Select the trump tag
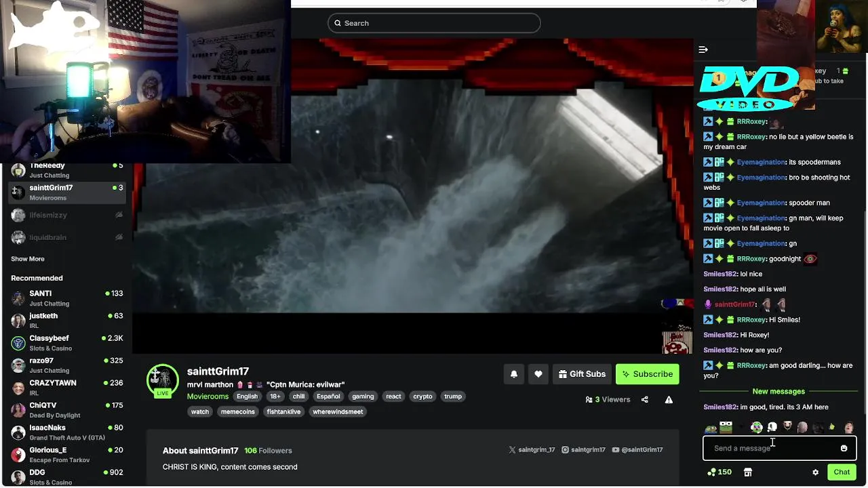The width and height of the screenshot is (868, 488). coord(453,396)
